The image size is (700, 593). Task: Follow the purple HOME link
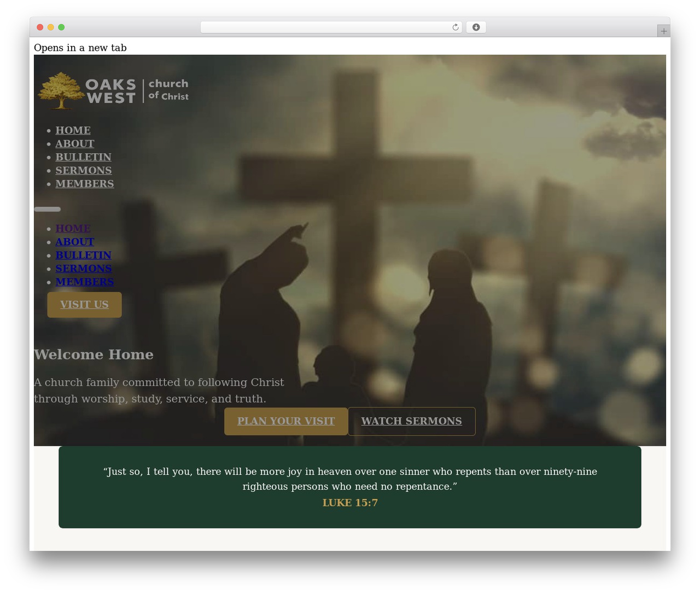73,228
